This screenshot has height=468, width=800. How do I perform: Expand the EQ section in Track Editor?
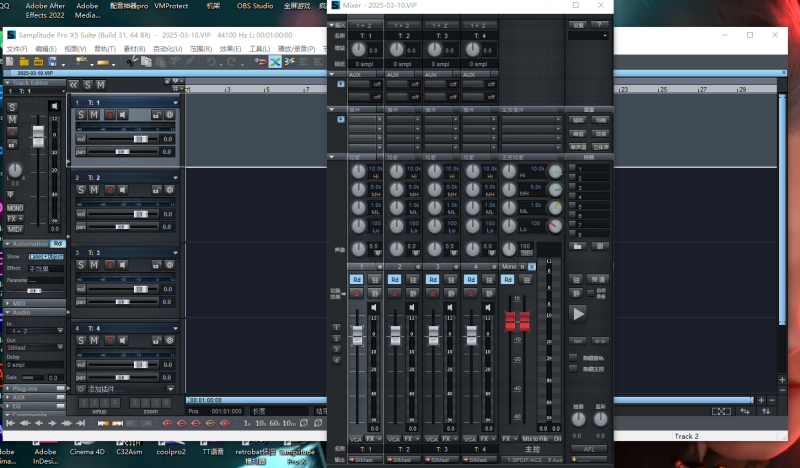point(8,406)
